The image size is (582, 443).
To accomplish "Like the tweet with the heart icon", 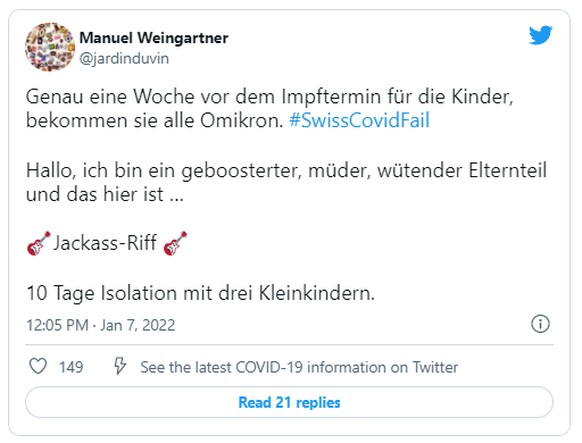I will click(x=38, y=367).
